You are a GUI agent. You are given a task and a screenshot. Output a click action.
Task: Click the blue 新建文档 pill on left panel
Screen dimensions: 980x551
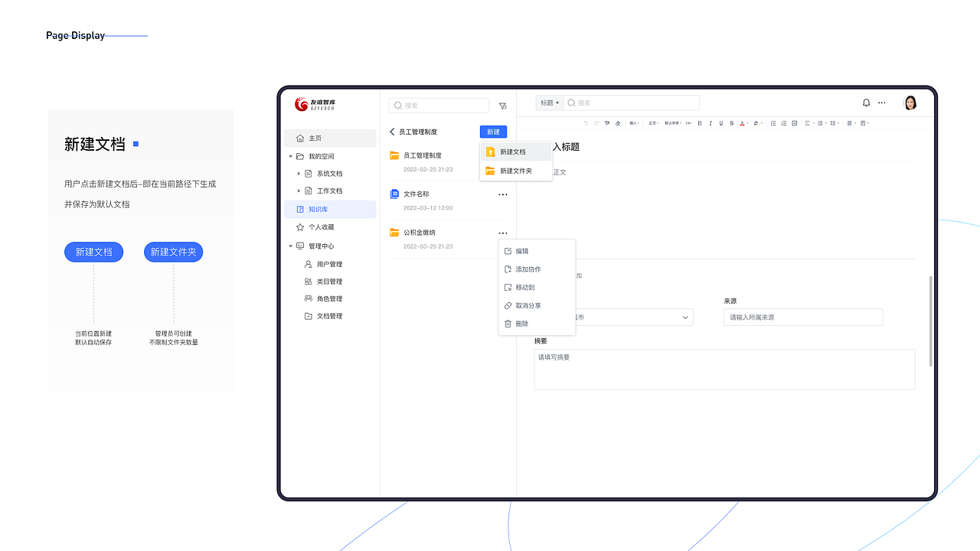click(x=94, y=252)
